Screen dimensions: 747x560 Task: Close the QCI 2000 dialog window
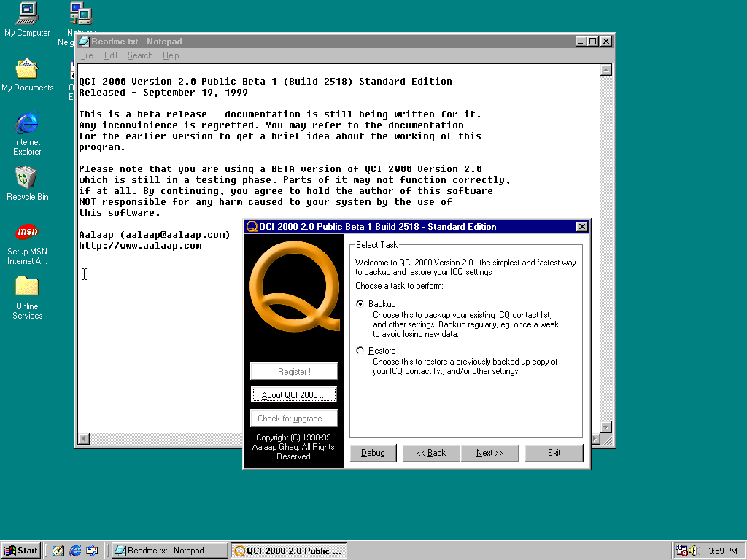(x=581, y=227)
